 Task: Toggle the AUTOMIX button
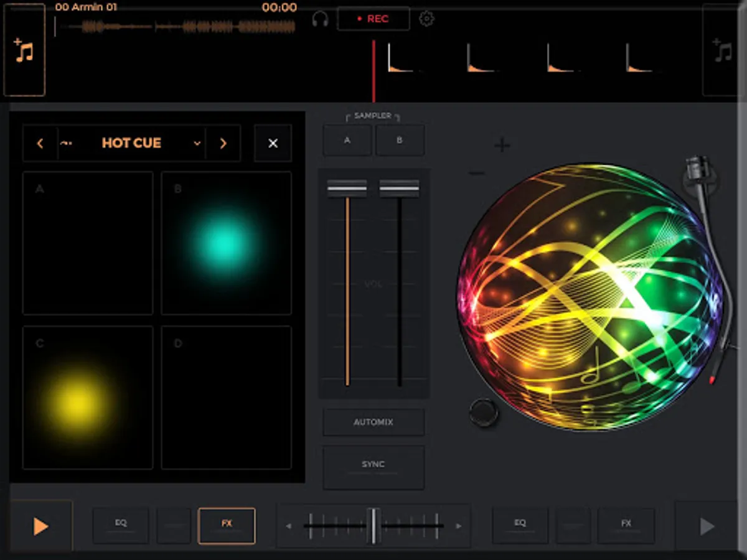point(374,422)
